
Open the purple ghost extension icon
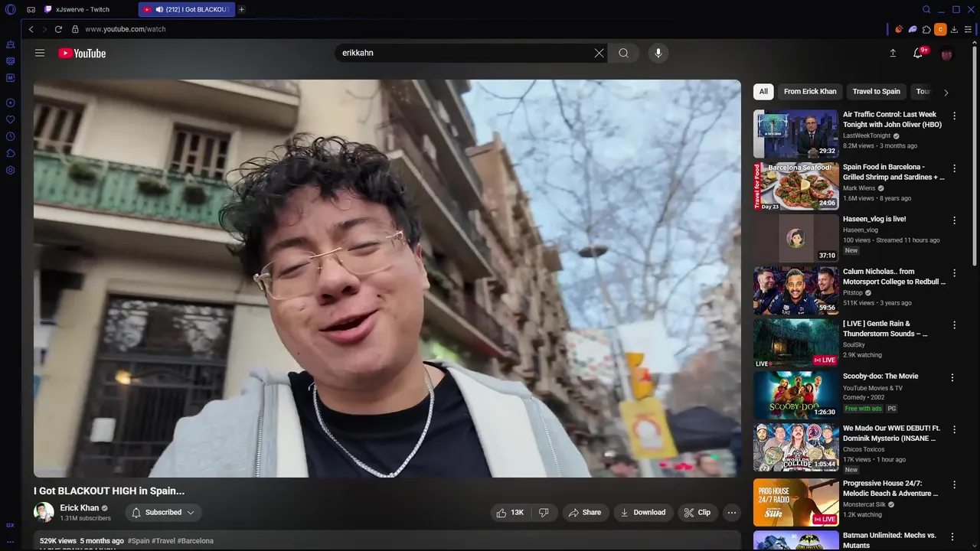(x=913, y=29)
